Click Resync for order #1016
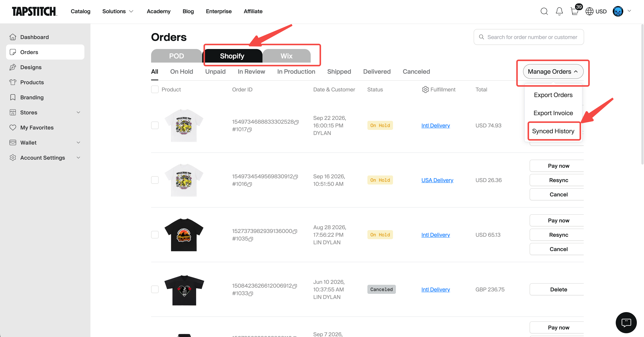Viewport: 644px width, 337px height. pyautogui.click(x=558, y=180)
